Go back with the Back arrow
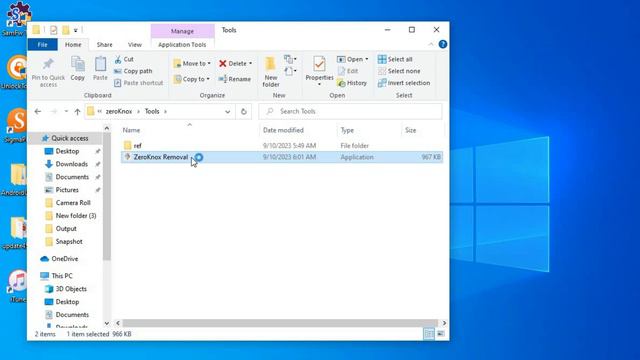The image size is (640, 360). click(38, 111)
